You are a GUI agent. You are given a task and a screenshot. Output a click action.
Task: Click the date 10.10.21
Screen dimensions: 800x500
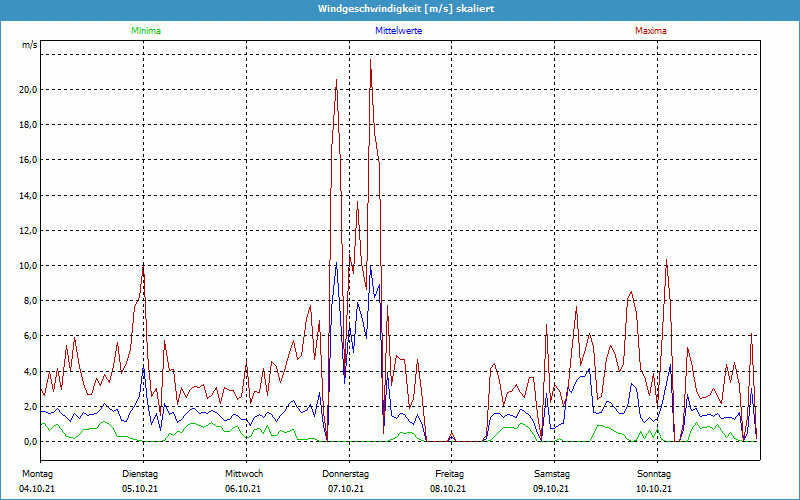click(654, 489)
